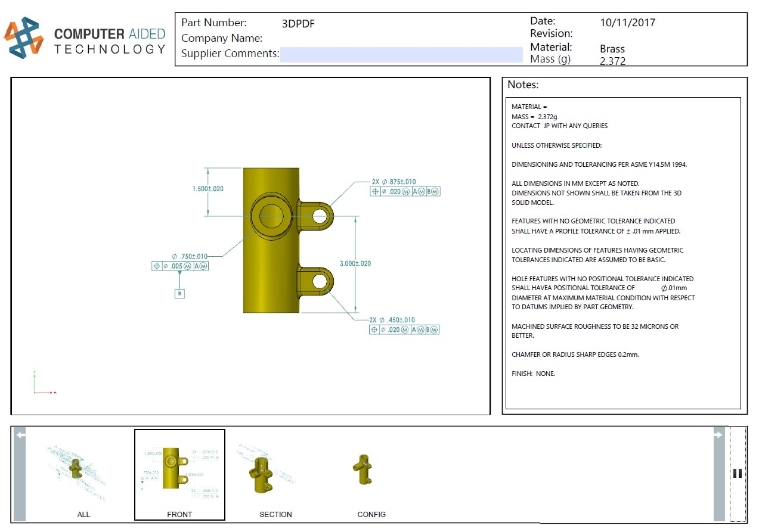Image resolution: width=759 pixels, height=532 pixels.
Task: Click the feature control frame under .450 dimension
Action: pyautogui.click(x=404, y=329)
